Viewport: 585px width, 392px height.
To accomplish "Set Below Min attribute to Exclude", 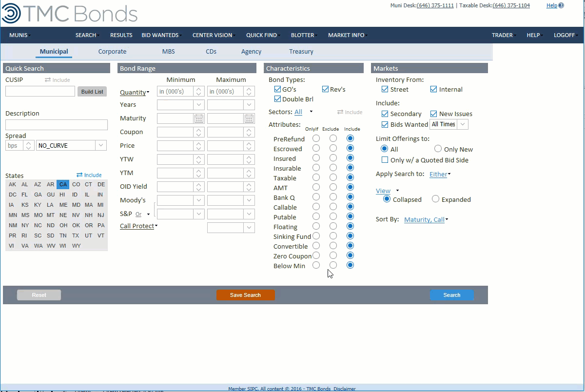I will tap(333, 265).
